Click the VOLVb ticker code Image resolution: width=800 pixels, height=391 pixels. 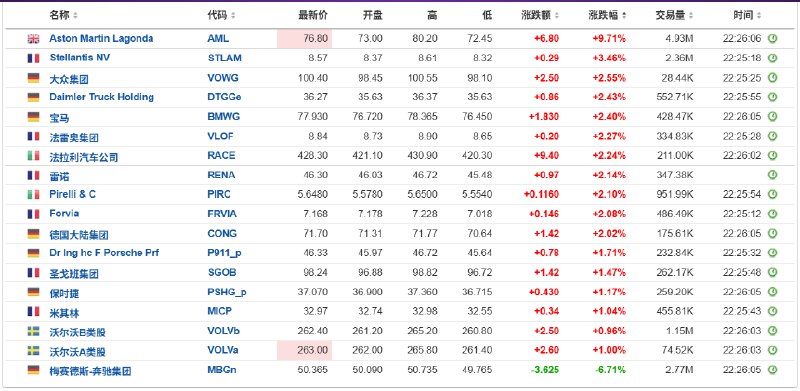click(x=223, y=331)
